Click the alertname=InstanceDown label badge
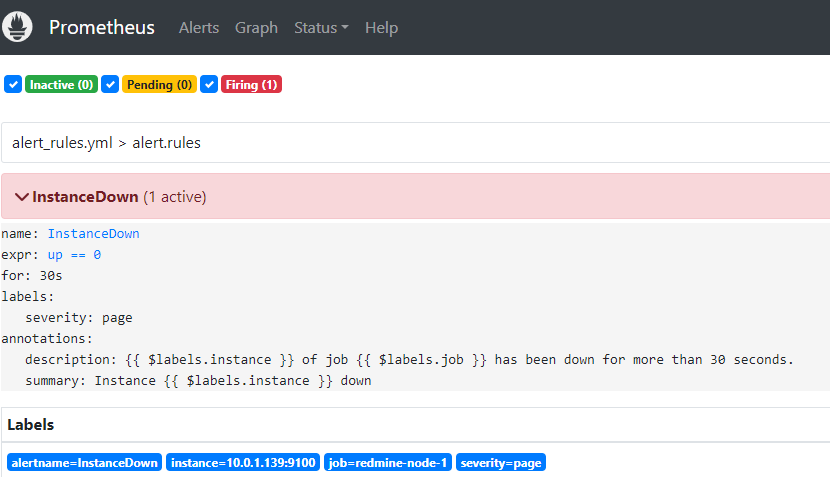Screen dimensions: 830x477 [85, 463]
